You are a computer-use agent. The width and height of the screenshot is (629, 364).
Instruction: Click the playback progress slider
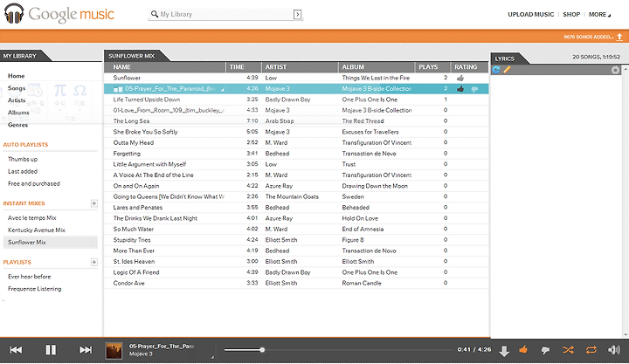pos(339,350)
